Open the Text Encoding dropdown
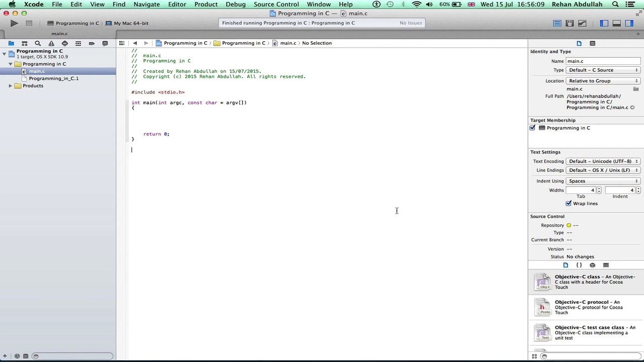644x362 pixels. (603, 161)
